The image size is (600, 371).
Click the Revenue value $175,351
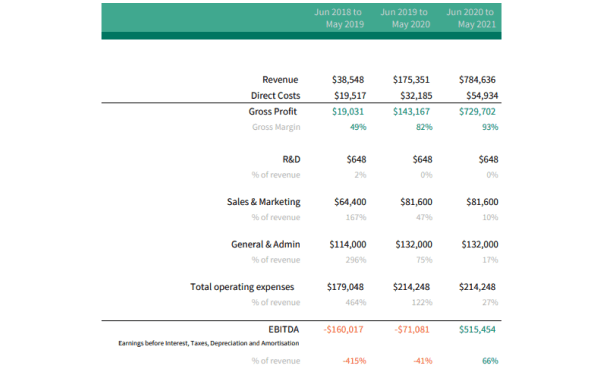tap(411, 80)
